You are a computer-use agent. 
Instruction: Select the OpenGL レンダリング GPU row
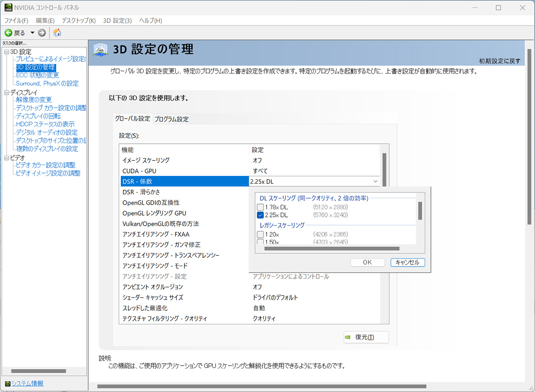184,213
